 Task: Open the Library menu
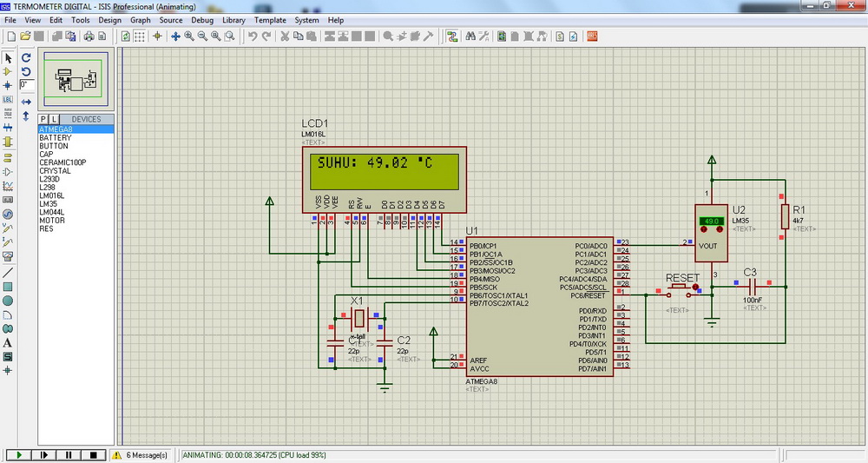tap(233, 20)
